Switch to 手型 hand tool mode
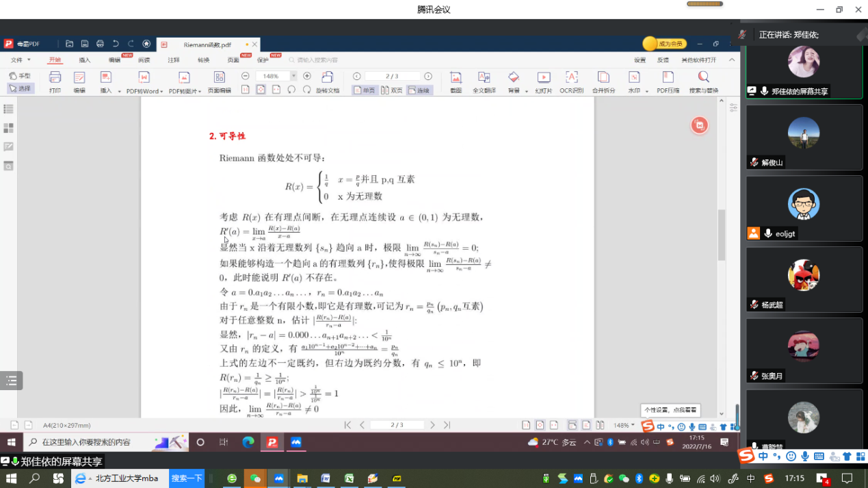This screenshot has height=488, width=868. point(21,76)
